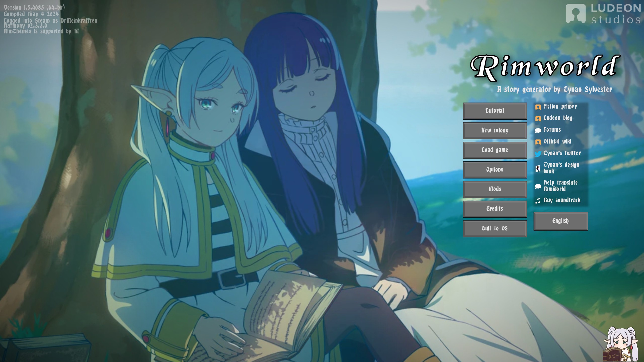This screenshot has height=362, width=644.
Task: Open the Mods manager
Action: [495, 189]
